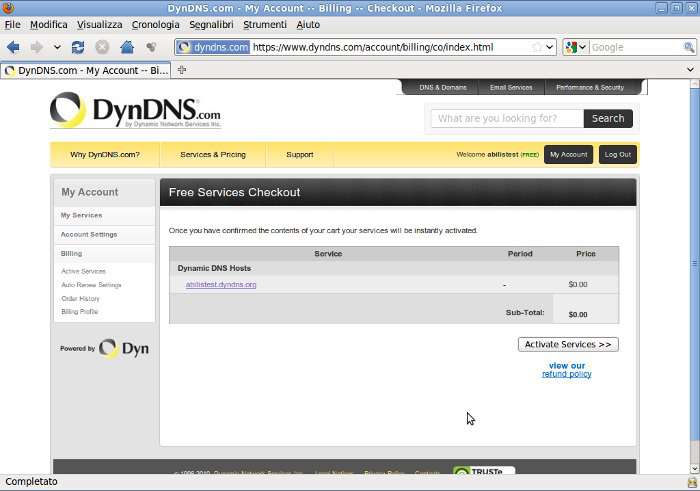
Task: Bookmark page with the star icon
Action: point(537,47)
